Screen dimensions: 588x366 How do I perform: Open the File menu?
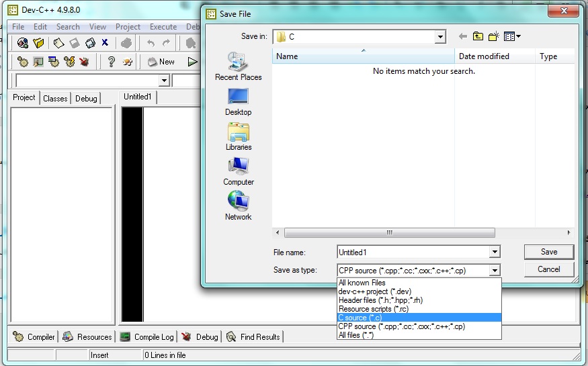(18, 27)
